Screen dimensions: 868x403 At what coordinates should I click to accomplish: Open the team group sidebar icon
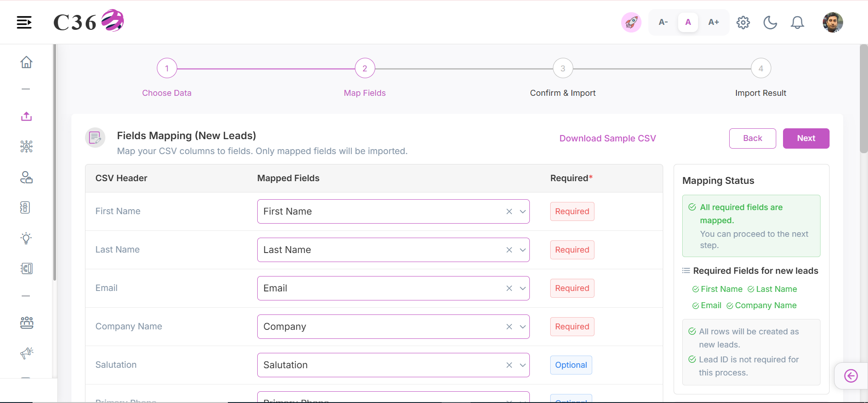pos(26,323)
